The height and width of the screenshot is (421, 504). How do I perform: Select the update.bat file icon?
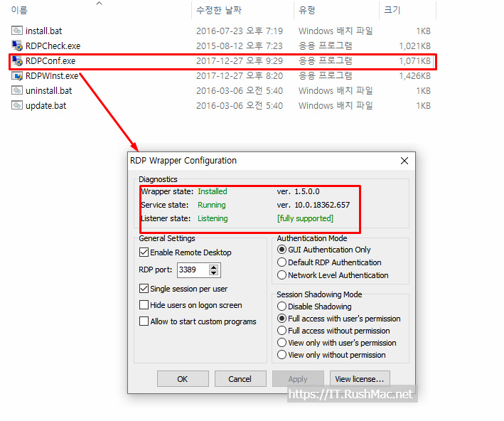17,105
